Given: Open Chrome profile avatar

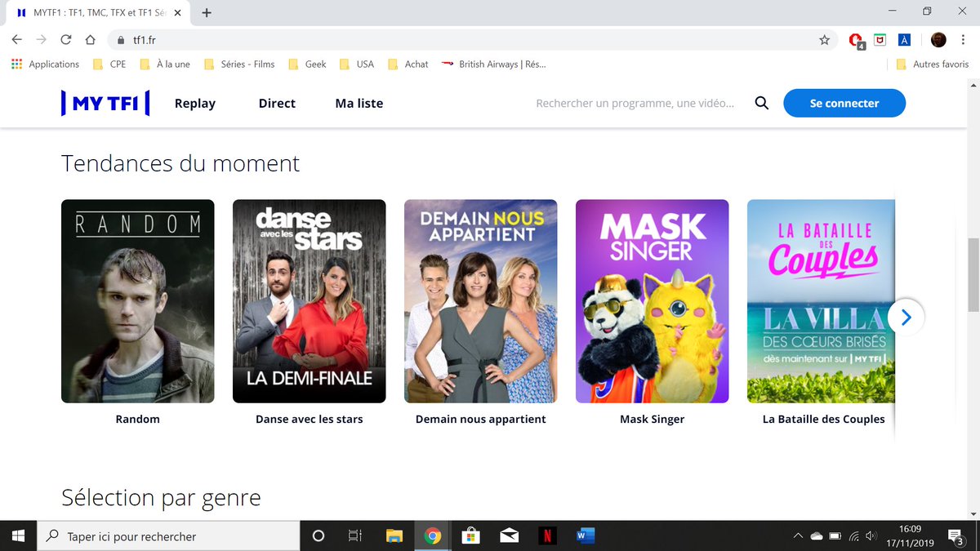Looking at the screenshot, I should point(938,39).
